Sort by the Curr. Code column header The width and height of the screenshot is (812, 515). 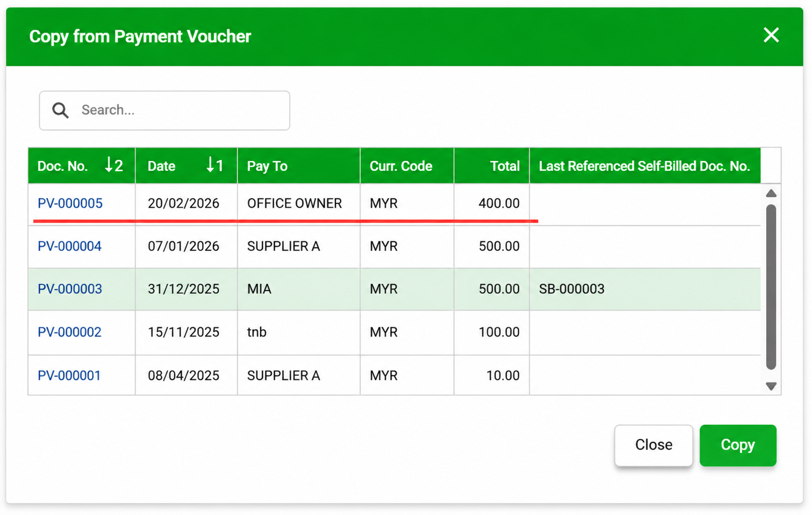[407, 165]
